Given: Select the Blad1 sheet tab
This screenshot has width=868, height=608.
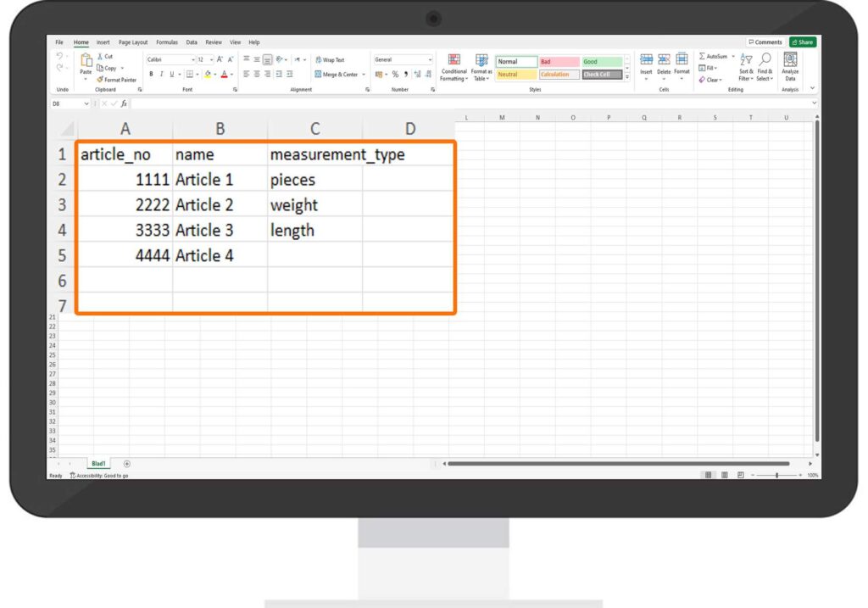Looking at the screenshot, I should [x=98, y=464].
